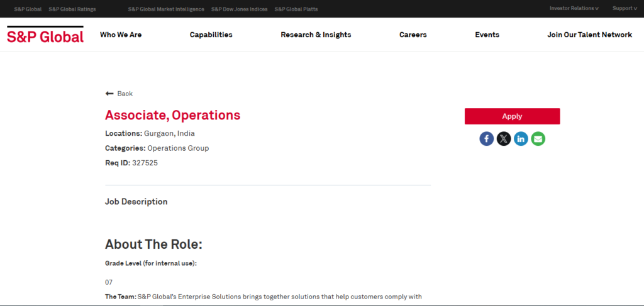Screen dimensions: 644x306
Task: Click the Grade Level internal use label
Action: [x=151, y=263]
